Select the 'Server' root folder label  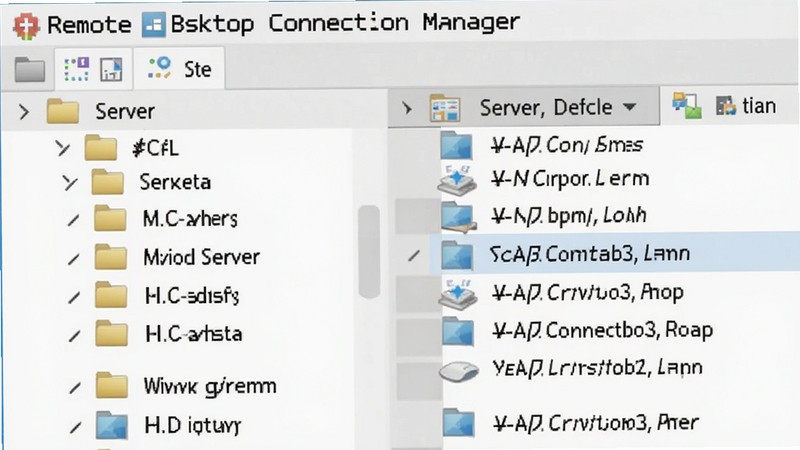[125, 112]
